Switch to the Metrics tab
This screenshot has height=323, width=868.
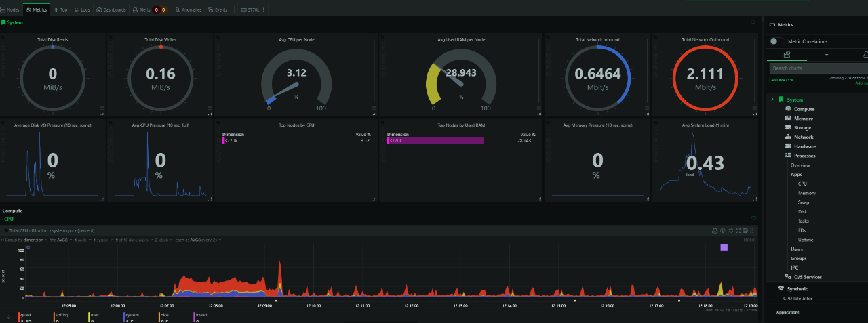36,10
